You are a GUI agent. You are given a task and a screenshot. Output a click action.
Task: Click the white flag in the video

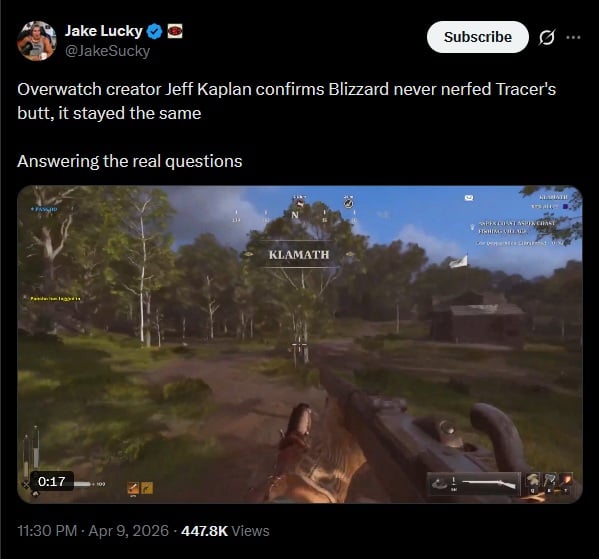tap(459, 261)
